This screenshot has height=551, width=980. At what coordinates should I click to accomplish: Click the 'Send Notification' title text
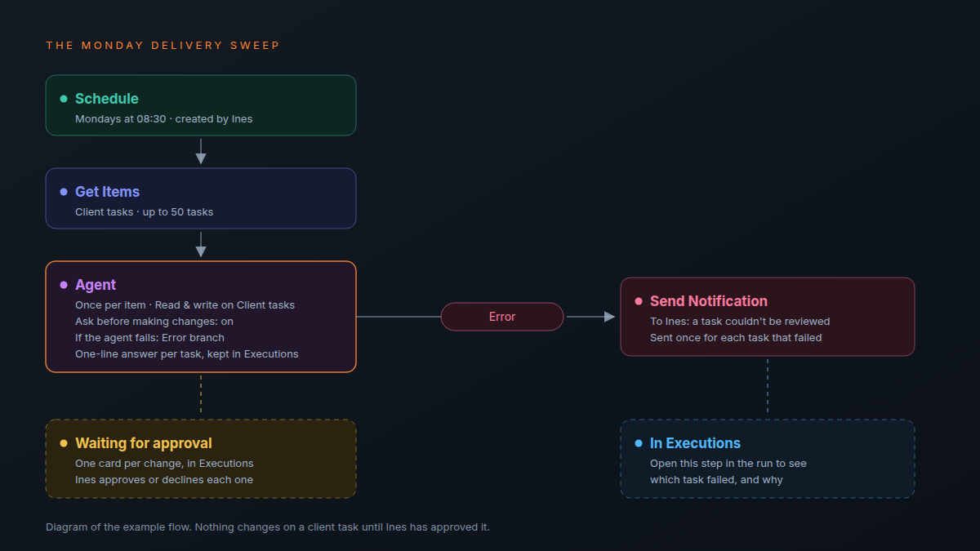709,301
